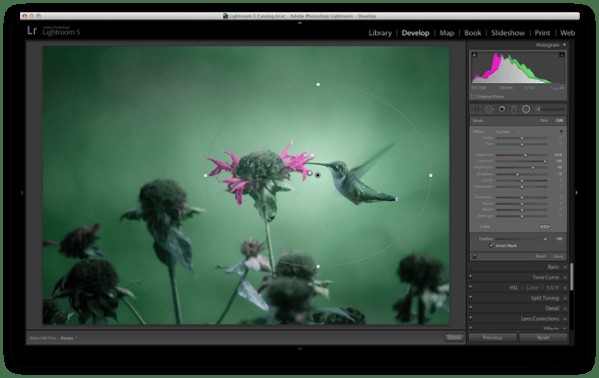This screenshot has height=378, width=599.
Task: Click the Feather slider knob
Action: 546,239
